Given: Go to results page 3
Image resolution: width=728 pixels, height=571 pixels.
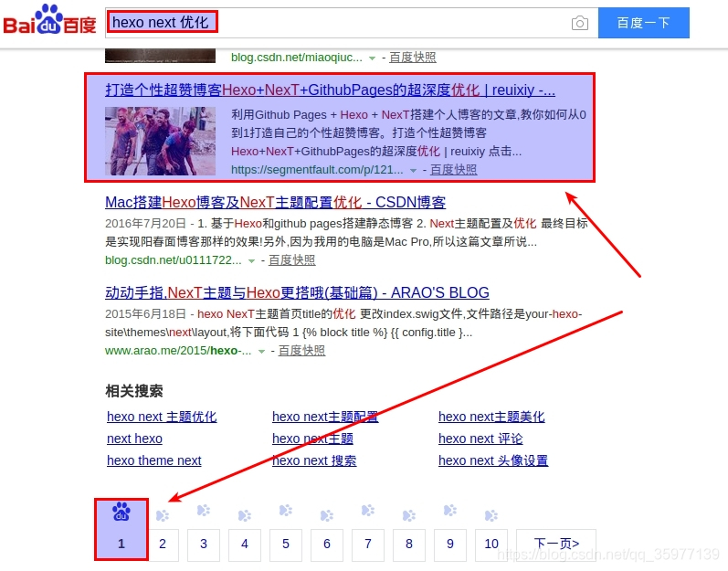Looking at the screenshot, I should (204, 545).
